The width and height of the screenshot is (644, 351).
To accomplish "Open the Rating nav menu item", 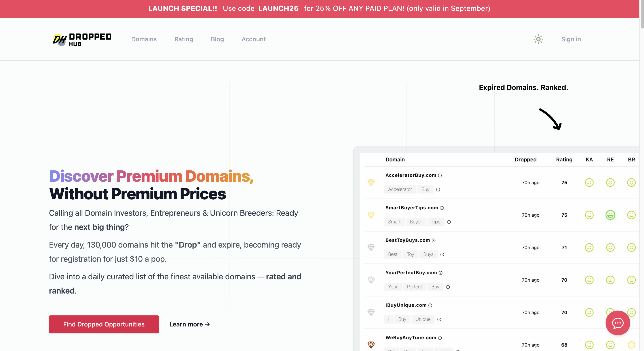I will [x=184, y=39].
